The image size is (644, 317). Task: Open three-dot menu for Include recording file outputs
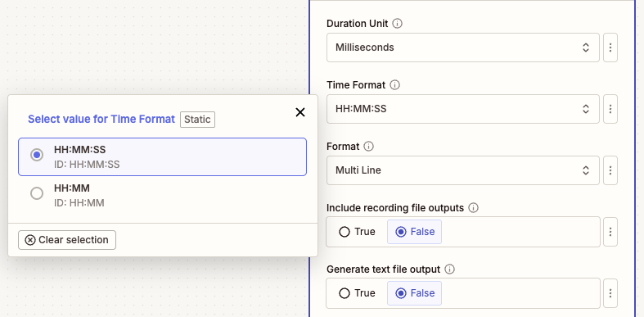point(610,232)
